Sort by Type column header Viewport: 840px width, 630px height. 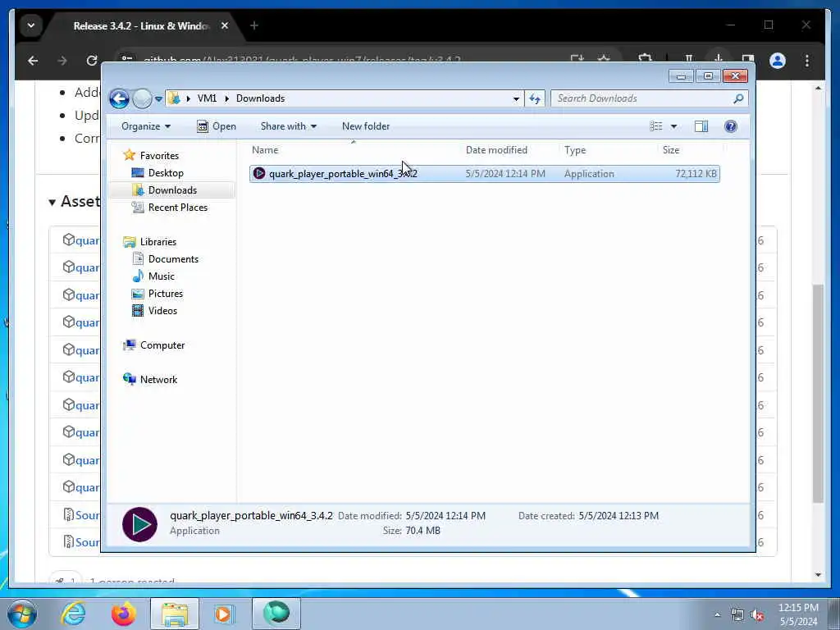point(575,150)
